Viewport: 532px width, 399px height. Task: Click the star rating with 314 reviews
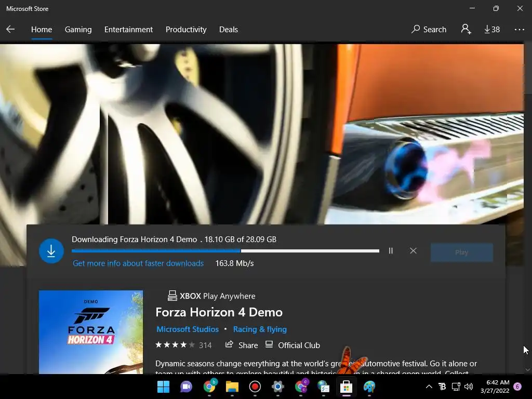[183, 345]
